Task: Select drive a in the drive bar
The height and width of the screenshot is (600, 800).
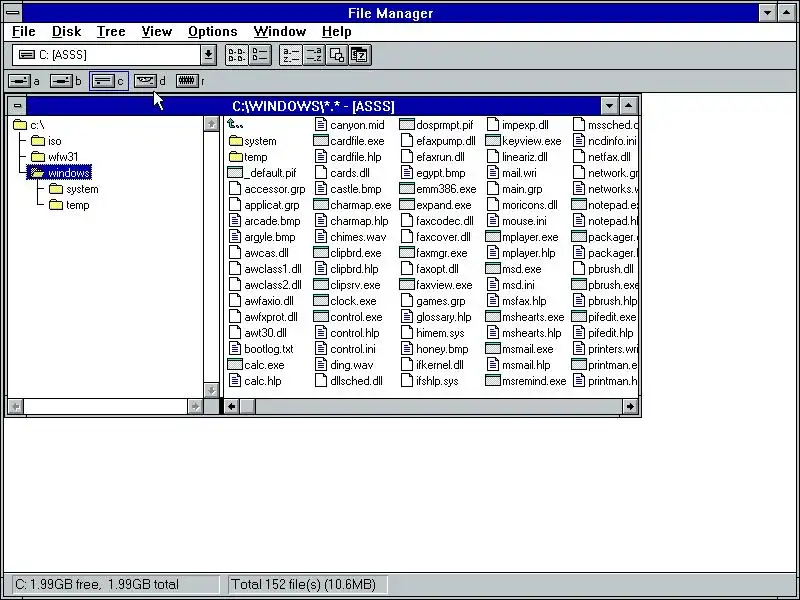Action: [x=24, y=81]
